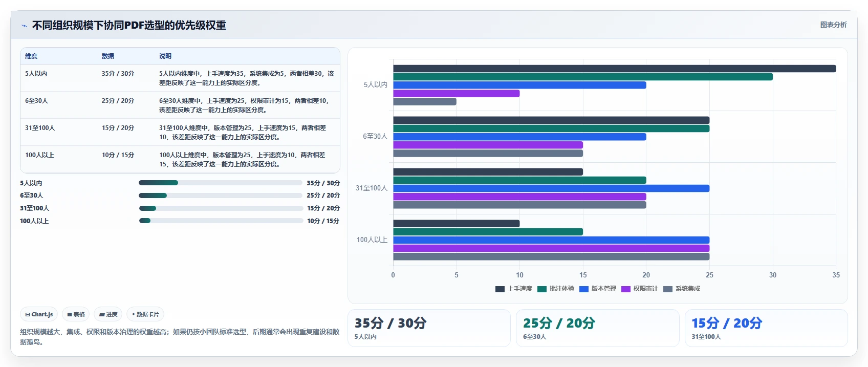Select the 数据卡片 tag chip

tap(145, 314)
